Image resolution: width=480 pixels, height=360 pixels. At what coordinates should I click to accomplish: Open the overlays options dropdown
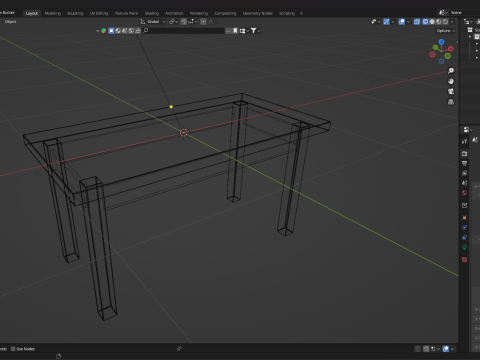tap(408, 22)
